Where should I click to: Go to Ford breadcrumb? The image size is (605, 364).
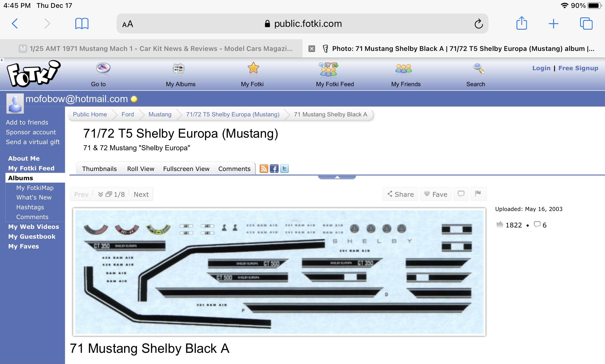click(127, 114)
